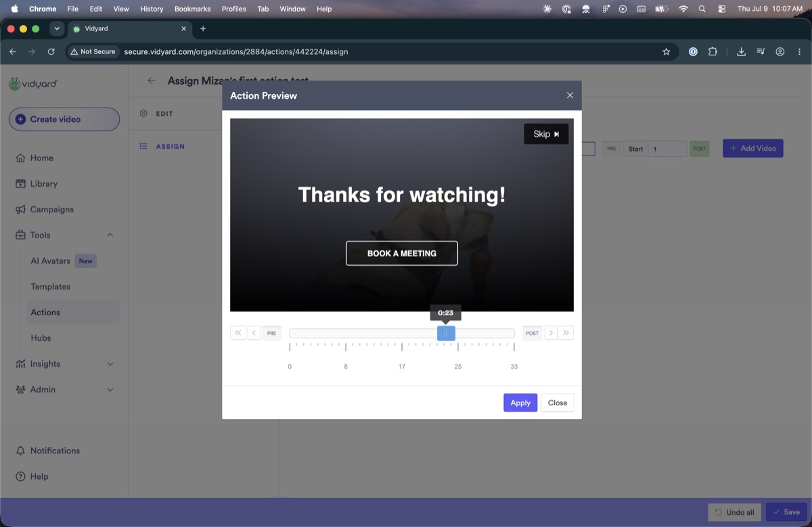
Task: Save the action assignment
Action: (x=786, y=512)
